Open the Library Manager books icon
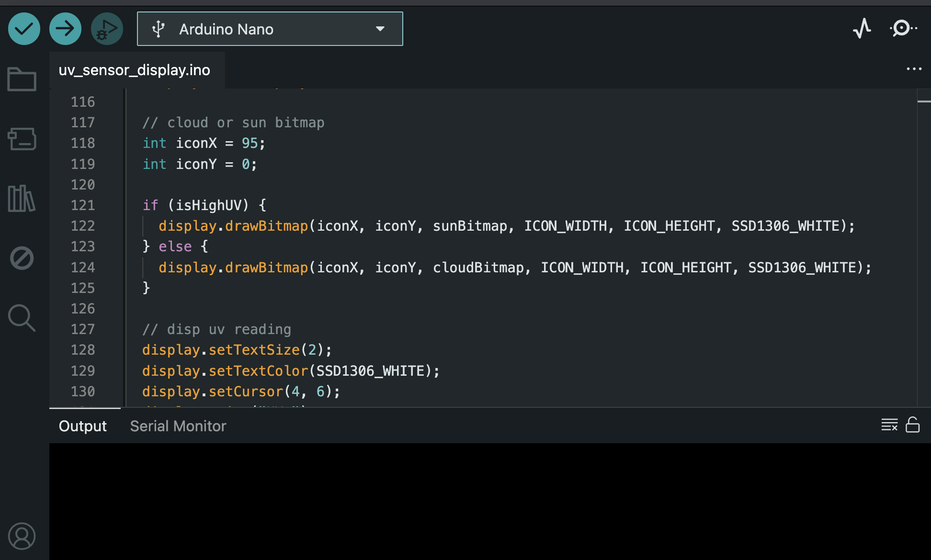The width and height of the screenshot is (931, 560). click(22, 198)
